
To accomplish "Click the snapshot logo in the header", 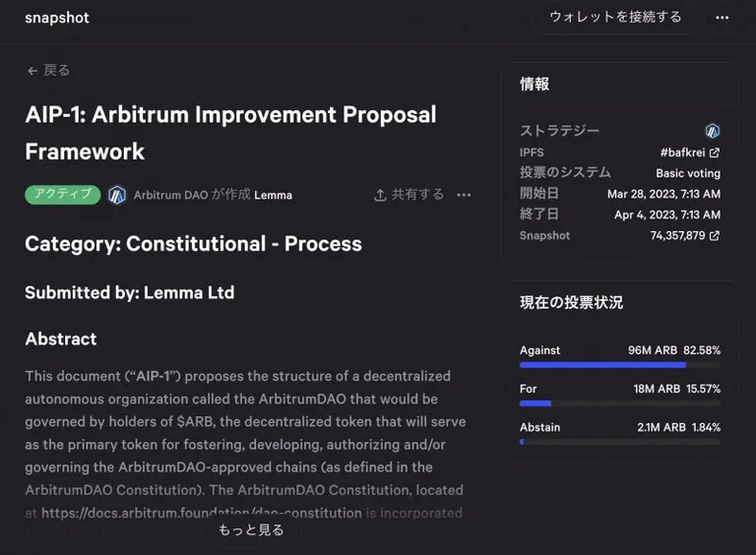I will (57, 18).
